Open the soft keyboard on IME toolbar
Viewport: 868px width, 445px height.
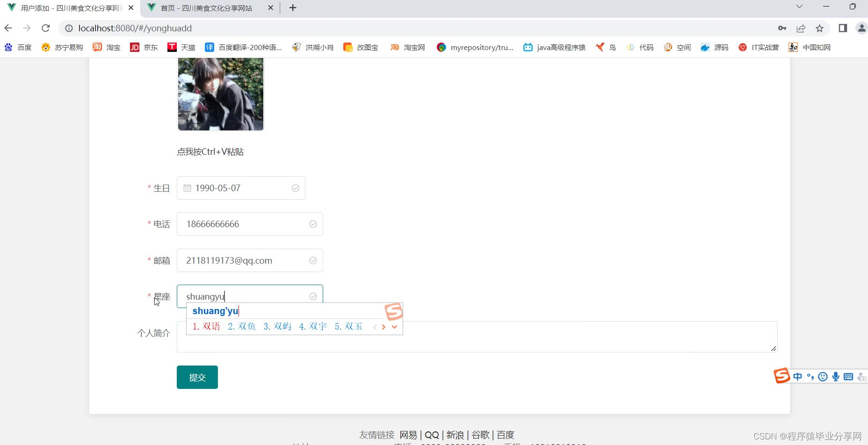click(848, 377)
